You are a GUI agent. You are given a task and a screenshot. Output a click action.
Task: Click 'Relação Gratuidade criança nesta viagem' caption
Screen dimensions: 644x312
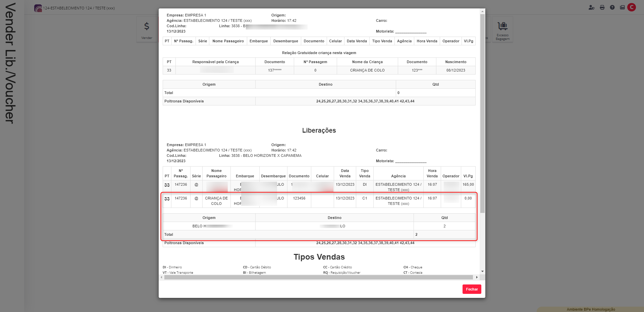[319, 53]
